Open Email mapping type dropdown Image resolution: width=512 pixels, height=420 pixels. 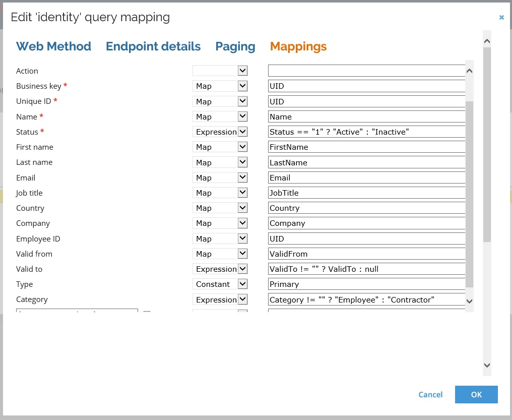[220, 177]
